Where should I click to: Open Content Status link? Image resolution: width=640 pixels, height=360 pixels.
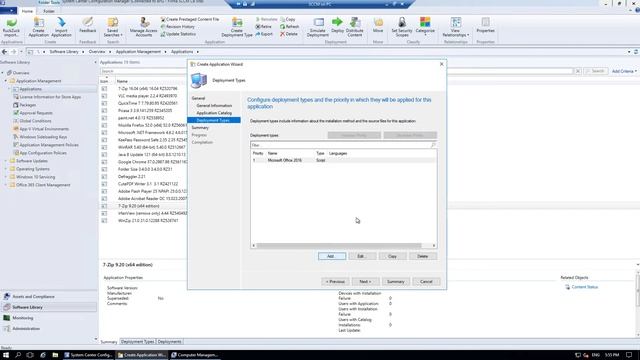584,287
